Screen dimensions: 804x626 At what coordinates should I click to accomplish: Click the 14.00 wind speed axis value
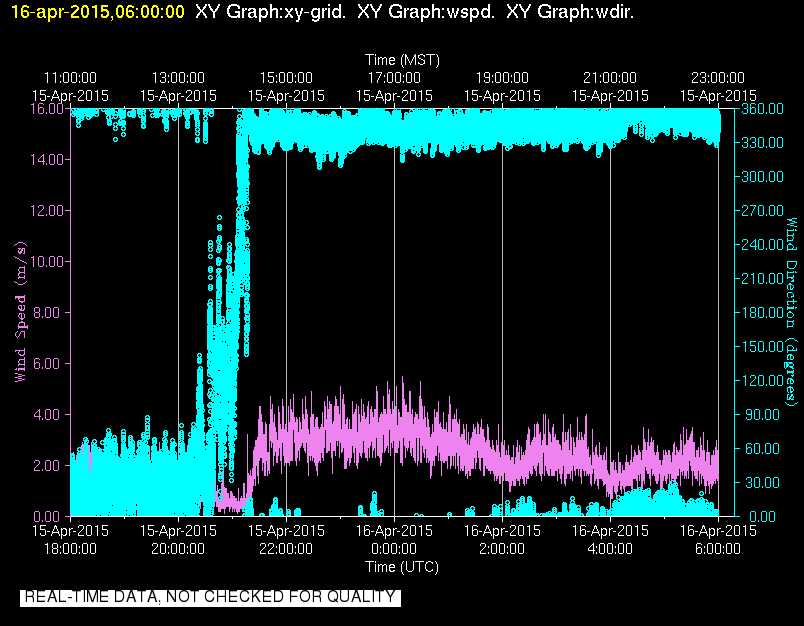(x=47, y=160)
